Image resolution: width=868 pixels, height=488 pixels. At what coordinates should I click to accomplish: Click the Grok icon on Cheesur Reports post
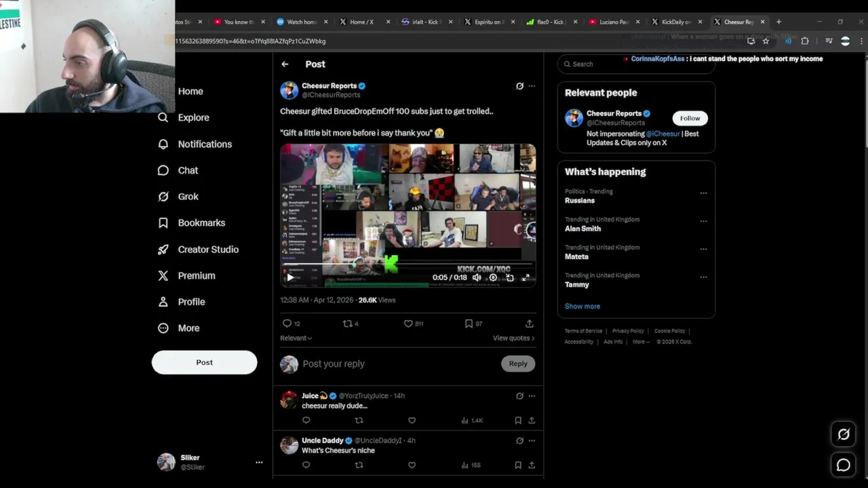[519, 86]
